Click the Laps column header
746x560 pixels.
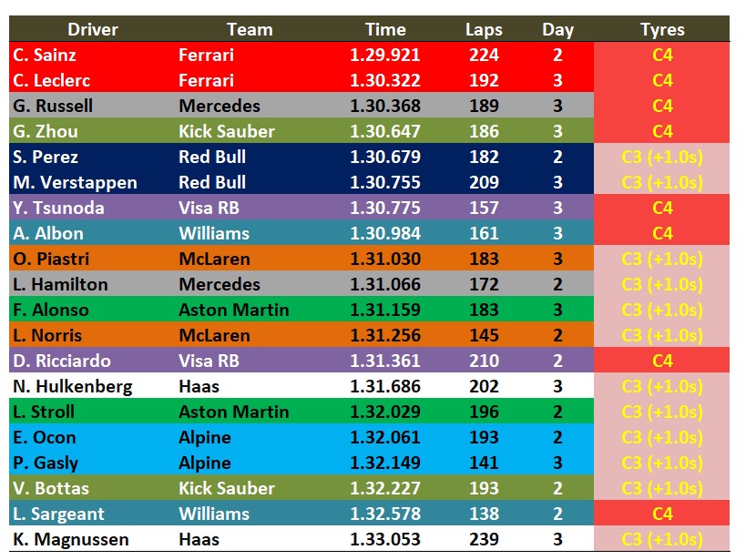coord(484,29)
